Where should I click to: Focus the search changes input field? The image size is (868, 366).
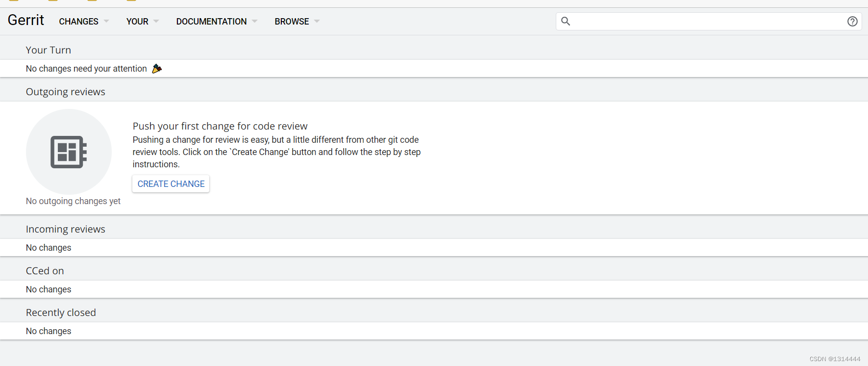(708, 21)
